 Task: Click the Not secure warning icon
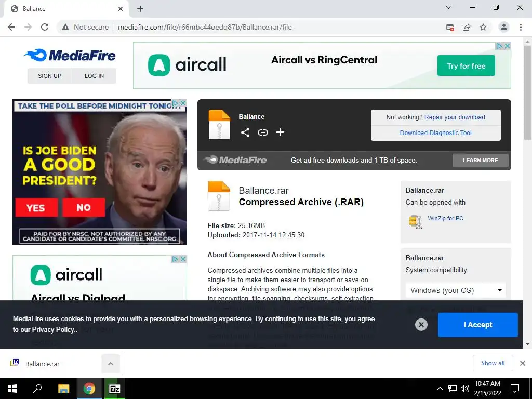(x=65, y=27)
